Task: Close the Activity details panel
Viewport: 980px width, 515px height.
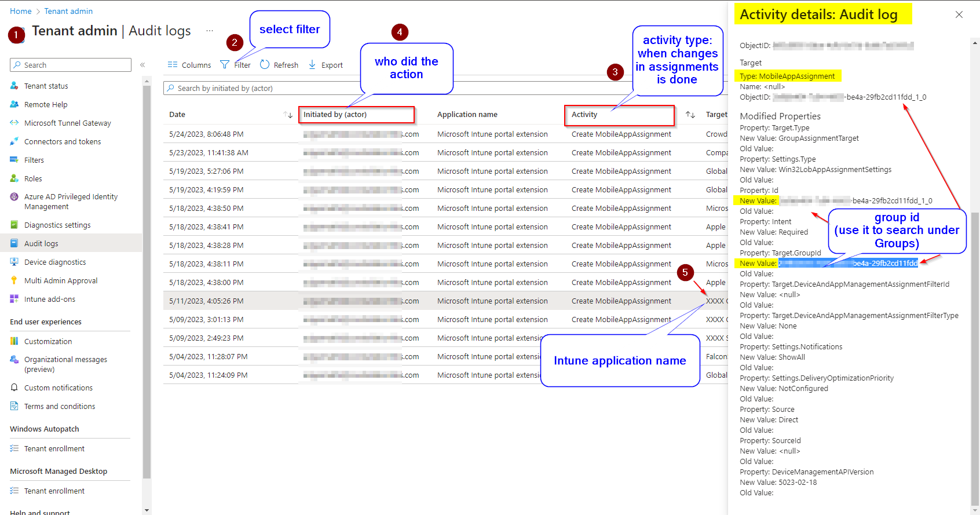Action: 959,14
